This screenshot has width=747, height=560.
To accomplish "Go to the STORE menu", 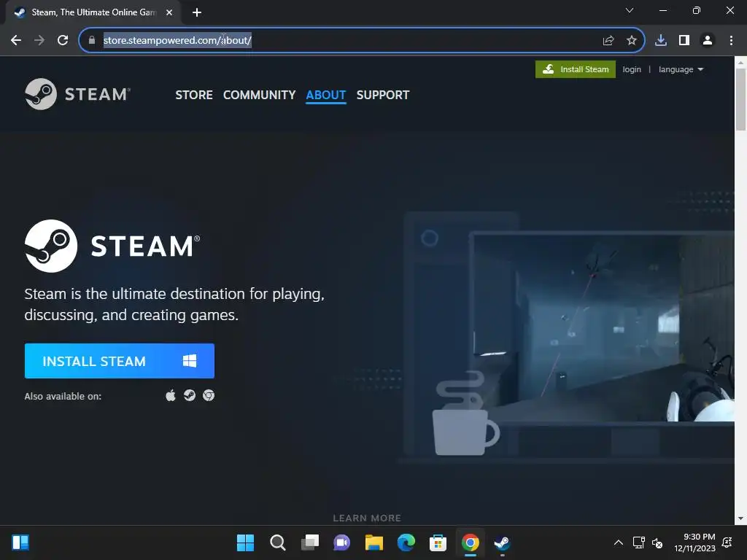I will point(194,95).
